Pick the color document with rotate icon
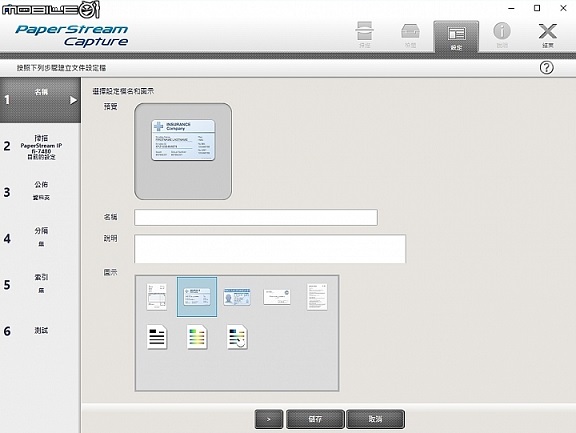This screenshot has width=576, height=433. pyautogui.click(x=237, y=337)
